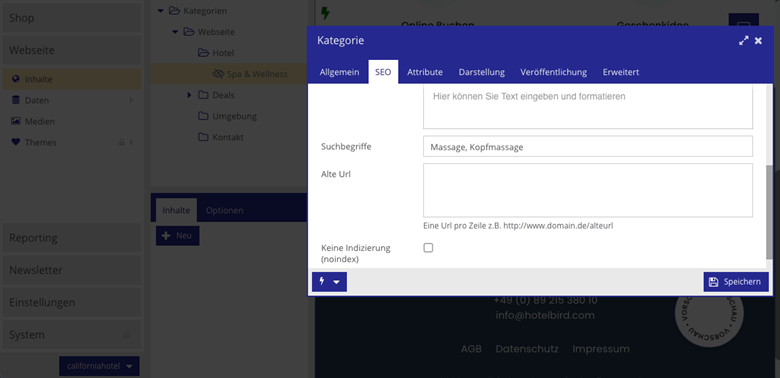Screen dimensions: 780x378
Task: Open the Reporting section
Action: (73, 238)
